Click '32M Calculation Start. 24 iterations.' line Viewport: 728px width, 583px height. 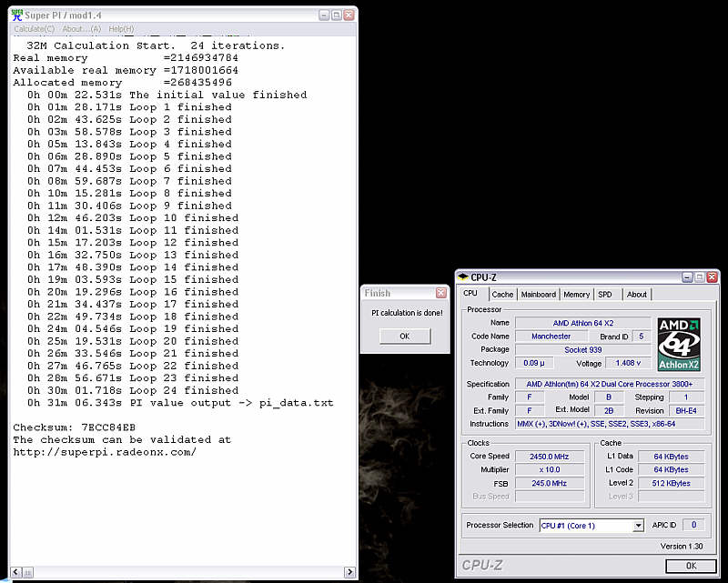point(156,45)
